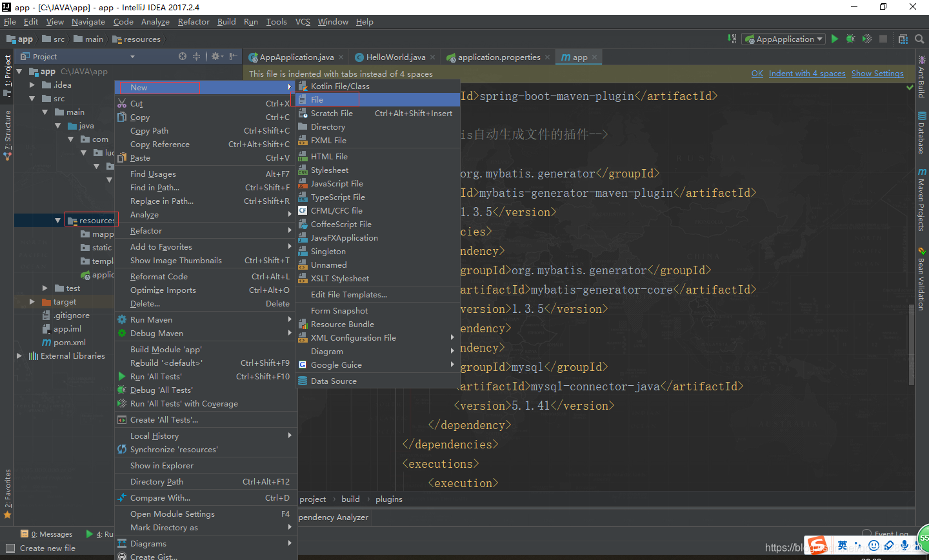
Task: Click Show Settings link in notification
Action: pyautogui.click(x=877, y=74)
